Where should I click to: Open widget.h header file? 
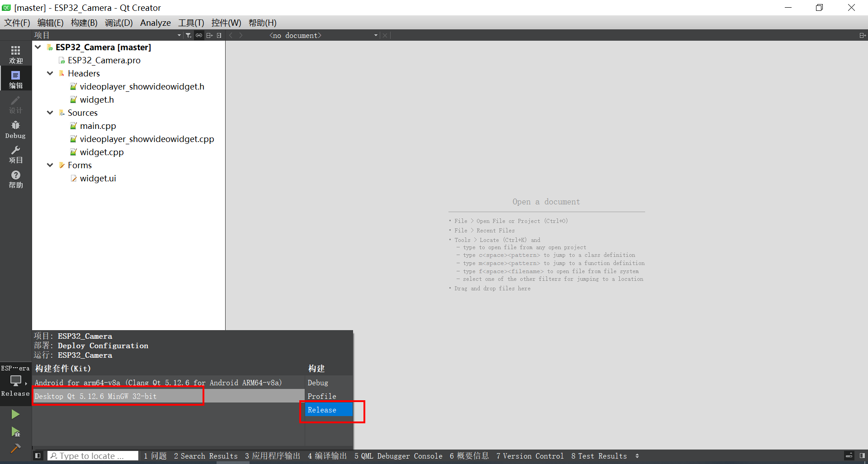(97, 99)
